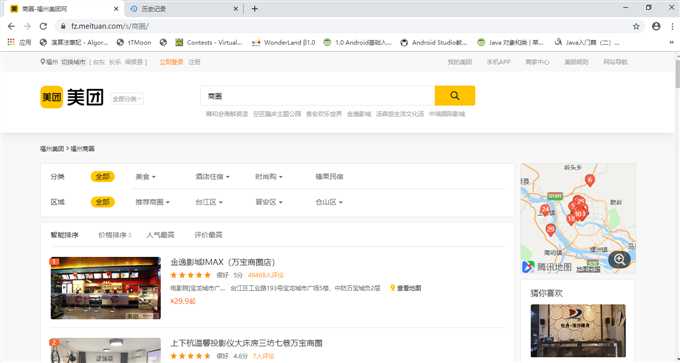Open 商家中心 link
This screenshot has width=680, height=363.
[x=537, y=62]
